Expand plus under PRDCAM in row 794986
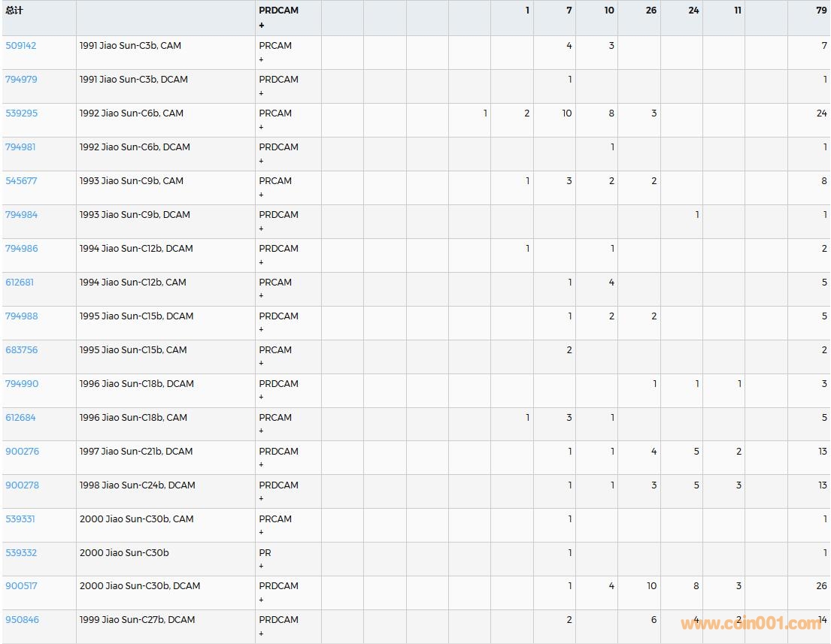The height and width of the screenshot is (644, 831). [x=261, y=262]
